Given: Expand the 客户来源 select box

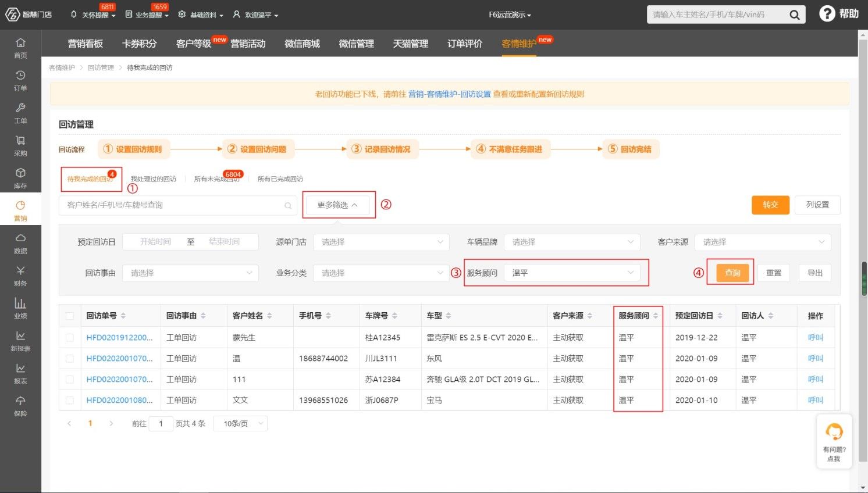Looking at the screenshot, I should point(763,242).
